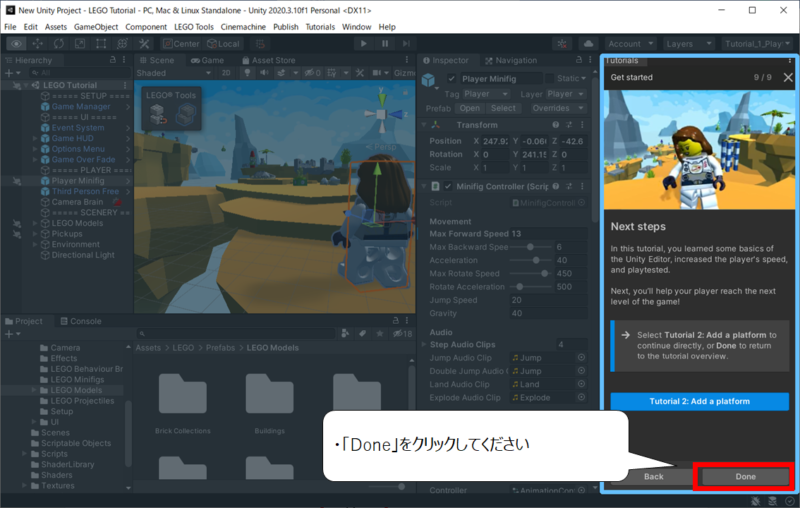This screenshot has height=508, width=800.
Task: Click the prefab Open button
Action: 469,108
